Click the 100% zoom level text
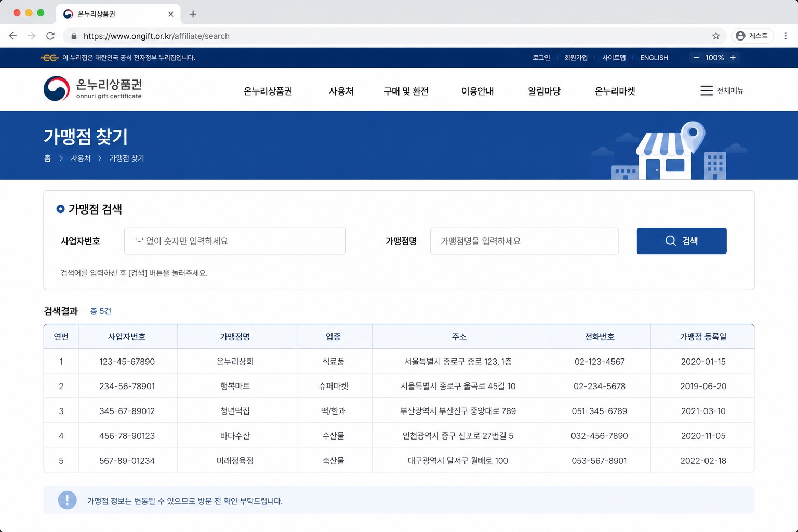Viewport: 798px width, 532px height. pos(714,58)
